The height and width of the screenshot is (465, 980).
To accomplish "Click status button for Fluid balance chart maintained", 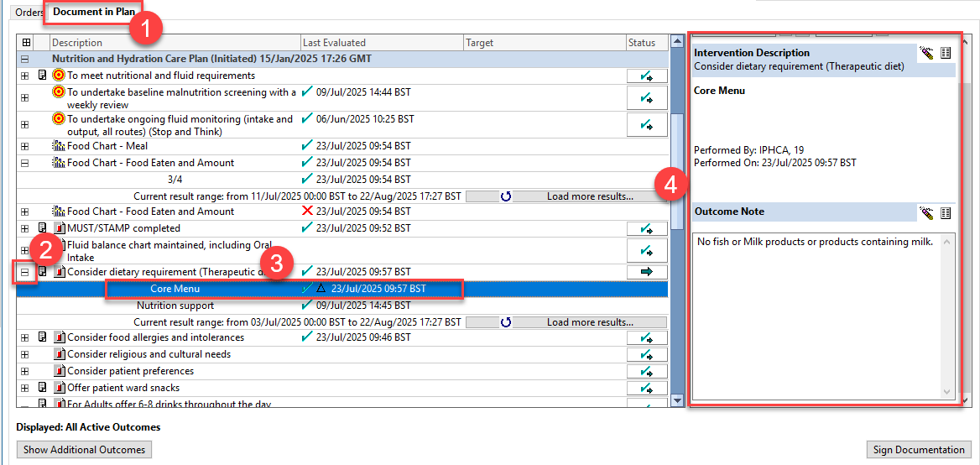I will coord(647,251).
